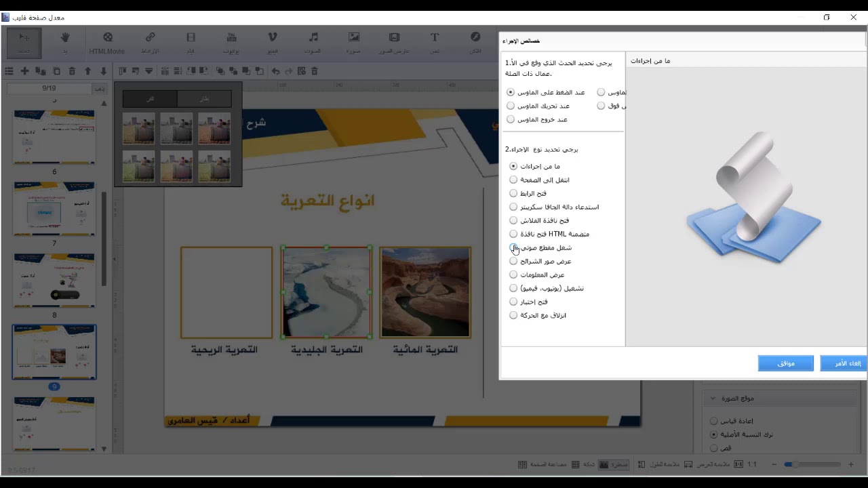Image resolution: width=868 pixels, height=488 pixels.
Task: Zoom out with the minus button
Action: (x=774, y=464)
